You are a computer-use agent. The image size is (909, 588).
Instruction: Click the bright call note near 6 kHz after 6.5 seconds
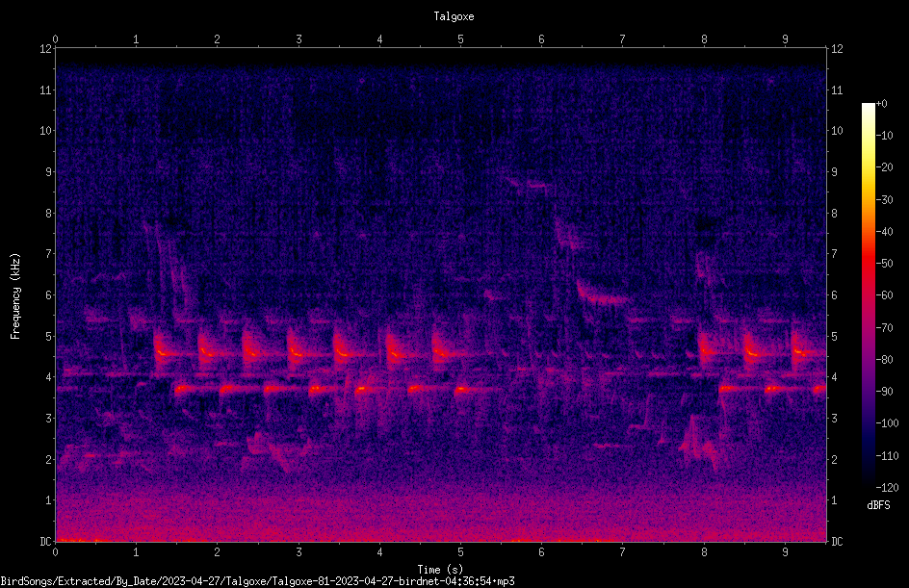pos(603,294)
